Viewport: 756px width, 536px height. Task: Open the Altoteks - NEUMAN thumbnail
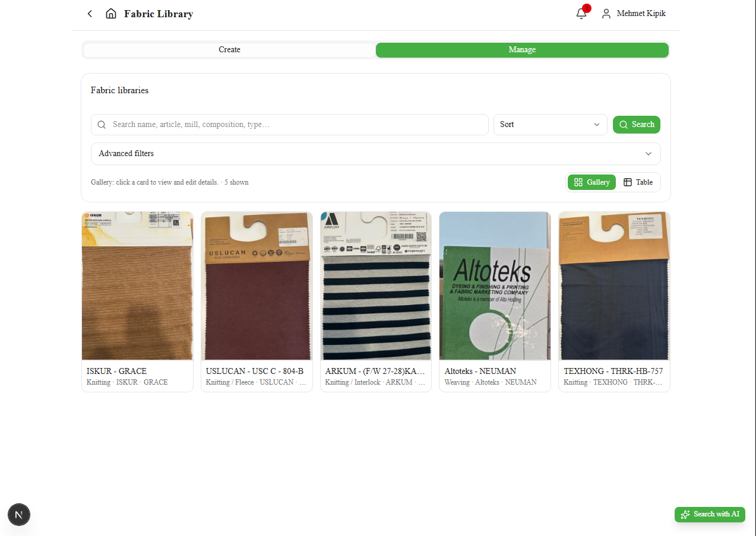pyautogui.click(x=495, y=286)
